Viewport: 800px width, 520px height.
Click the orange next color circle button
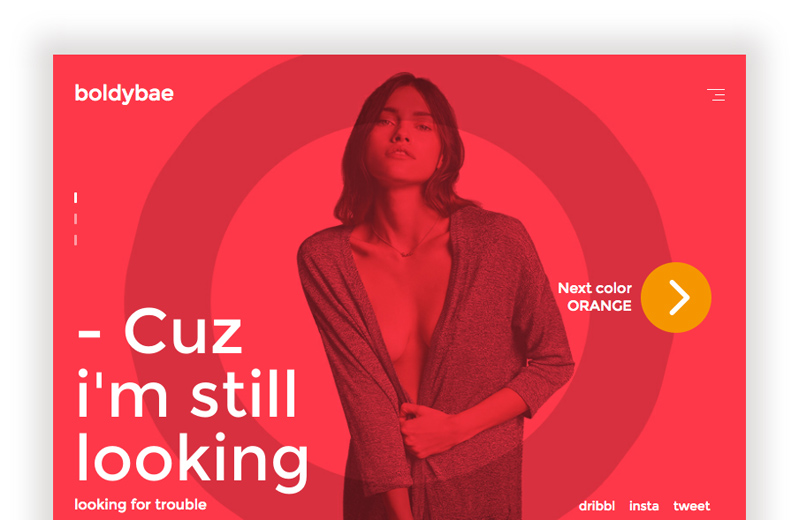point(676,298)
